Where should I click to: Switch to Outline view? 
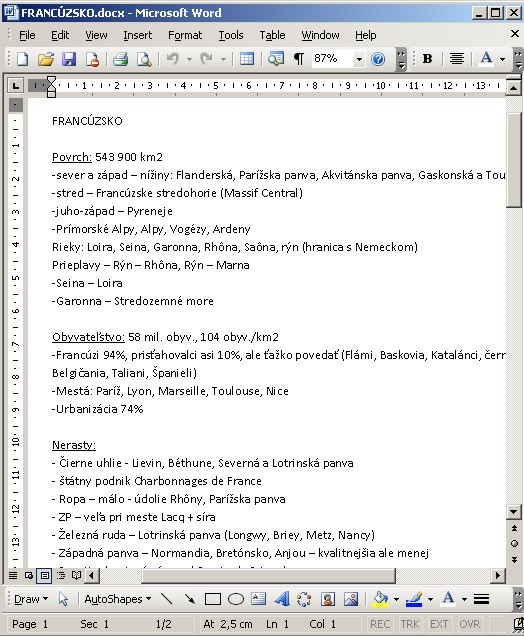point(61,575)
